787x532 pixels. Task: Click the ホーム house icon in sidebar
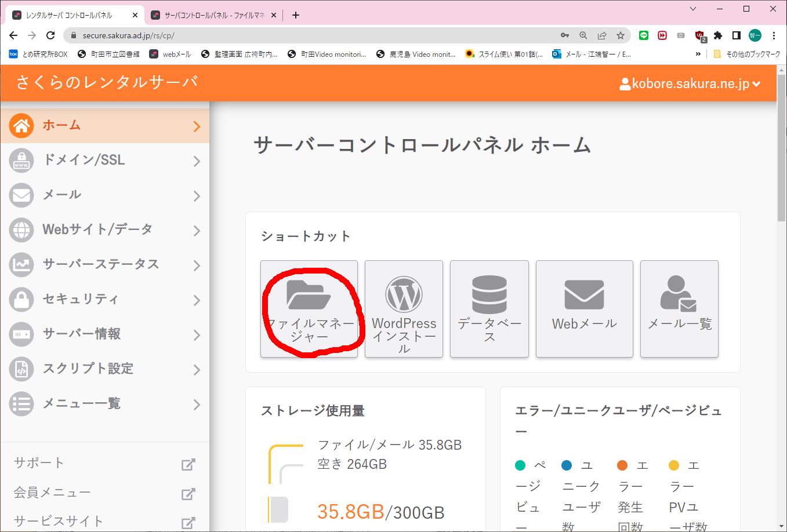(21, 126)
